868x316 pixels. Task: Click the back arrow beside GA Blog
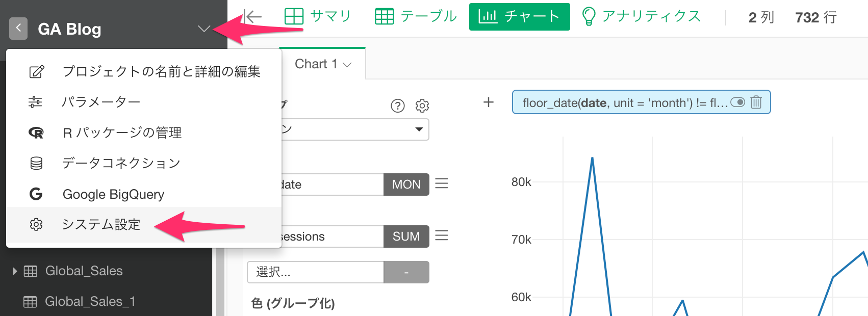point(18,29)
